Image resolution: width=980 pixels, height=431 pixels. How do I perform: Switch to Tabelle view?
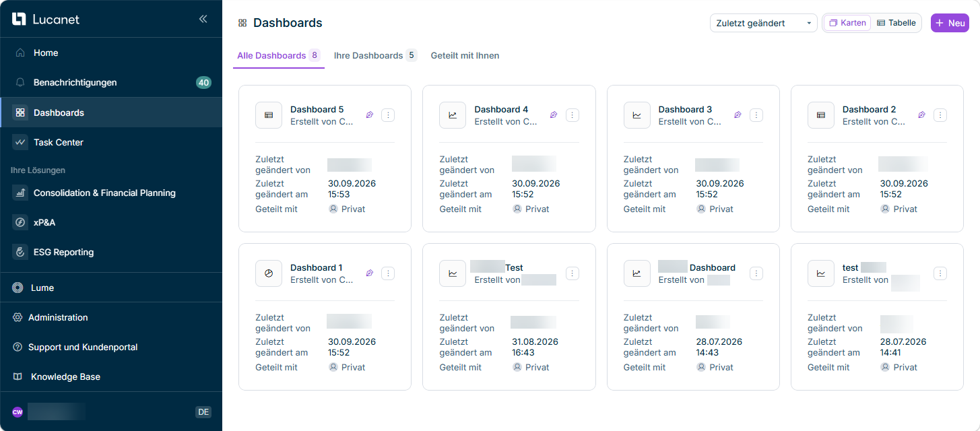[896, 23]
